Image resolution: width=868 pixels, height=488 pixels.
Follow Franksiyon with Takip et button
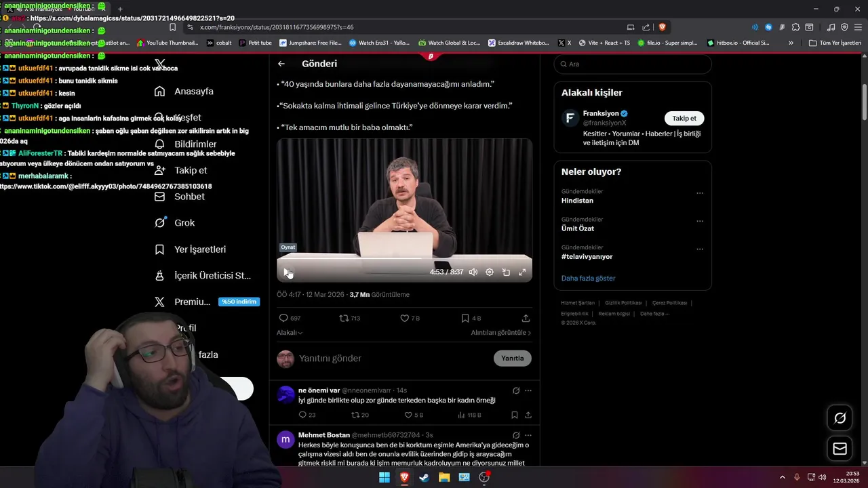pyautogui.click(x=684, y=118)
